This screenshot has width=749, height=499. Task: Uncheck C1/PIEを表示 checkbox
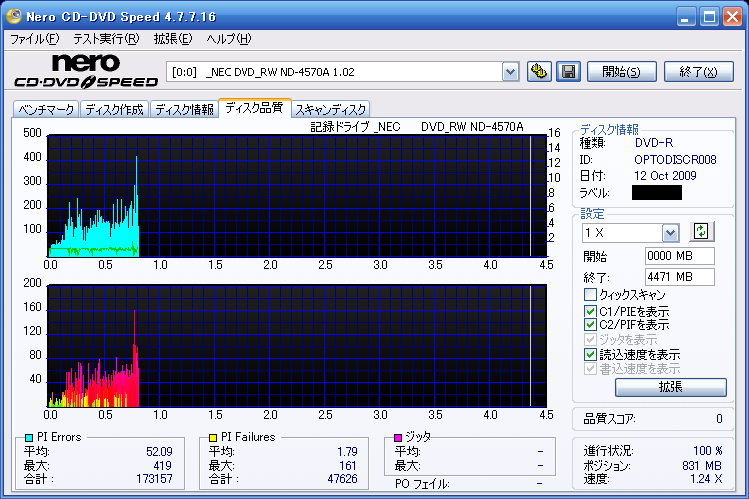pos(590,311)
